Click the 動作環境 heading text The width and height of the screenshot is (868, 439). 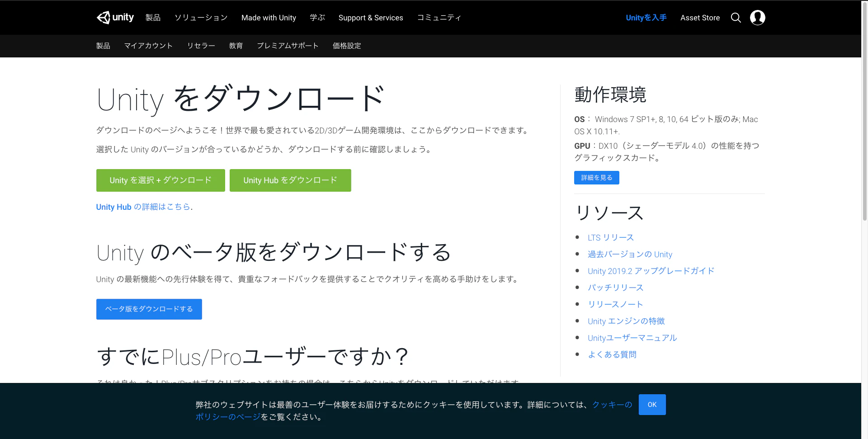[x=610, y=95]
